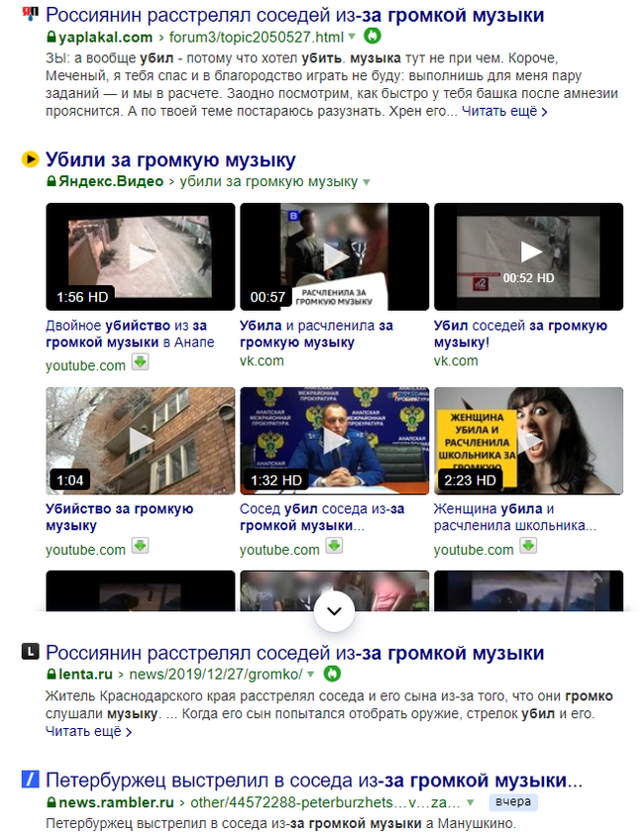Click the yaplakal favicon icon

(x=31, y=14)
